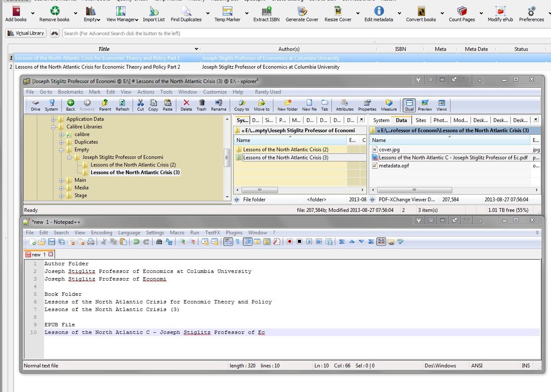Open the Bookmarks menu in xplorer2
Screen dimensions: 551x392
[x=70, y=92]
